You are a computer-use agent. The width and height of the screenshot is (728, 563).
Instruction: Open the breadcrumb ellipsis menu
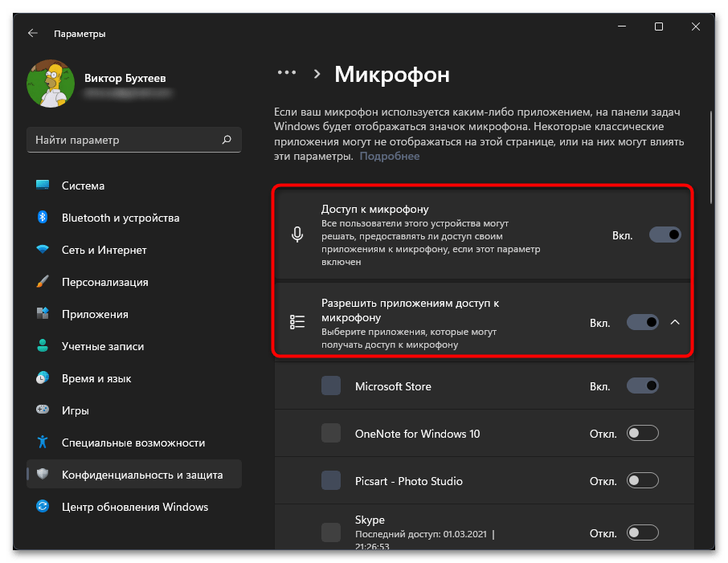click(x=287, y=72)
